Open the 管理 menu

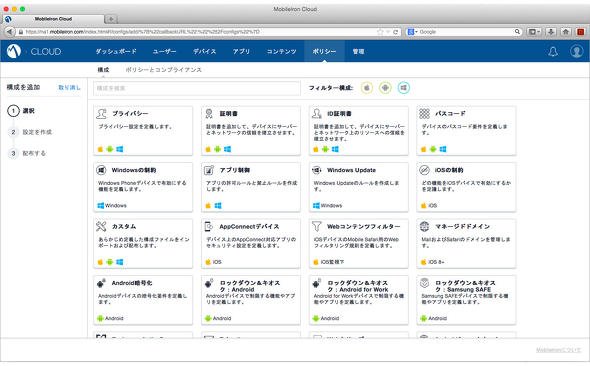click(358, 52)
